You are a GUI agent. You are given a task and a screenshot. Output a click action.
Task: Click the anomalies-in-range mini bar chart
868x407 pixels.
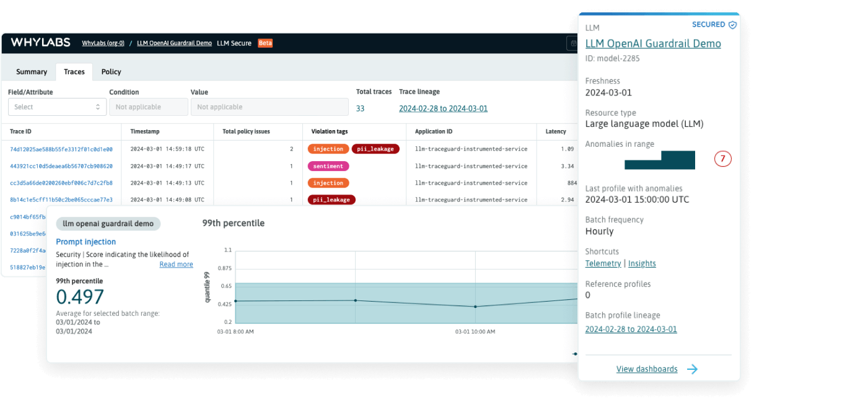pyautogui.click(x=659, y=160)
